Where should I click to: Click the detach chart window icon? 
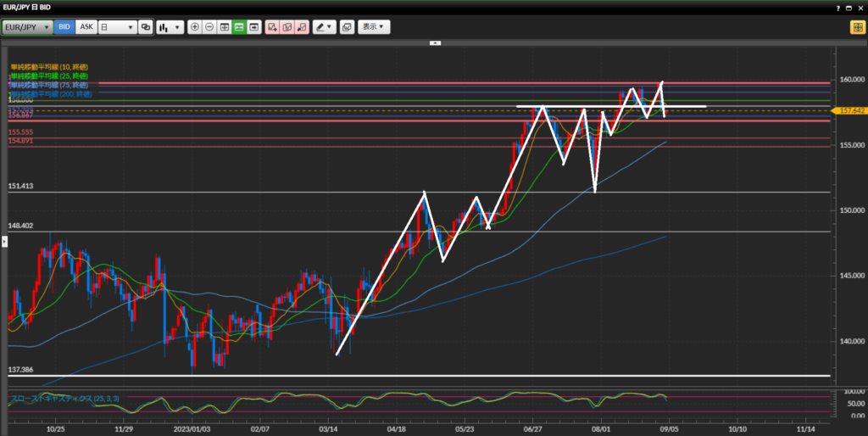point(347,27)
